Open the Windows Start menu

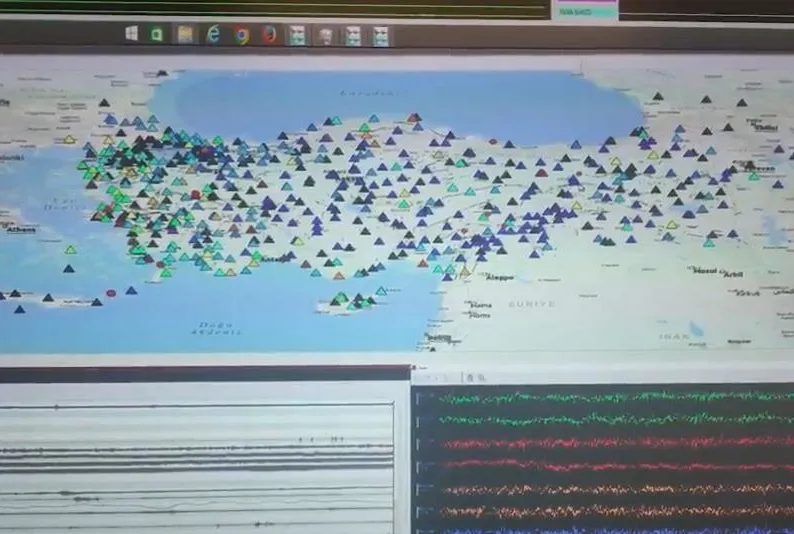coord(131,34)
